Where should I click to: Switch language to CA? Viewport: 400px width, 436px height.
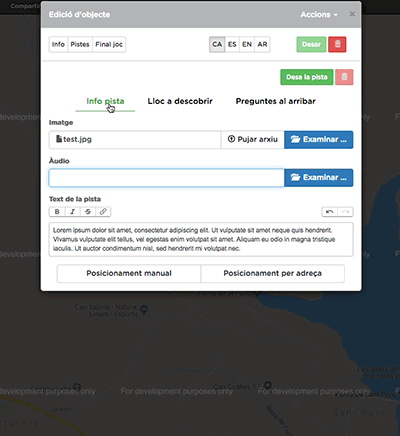pyautogui.click(x=217, y=44)
